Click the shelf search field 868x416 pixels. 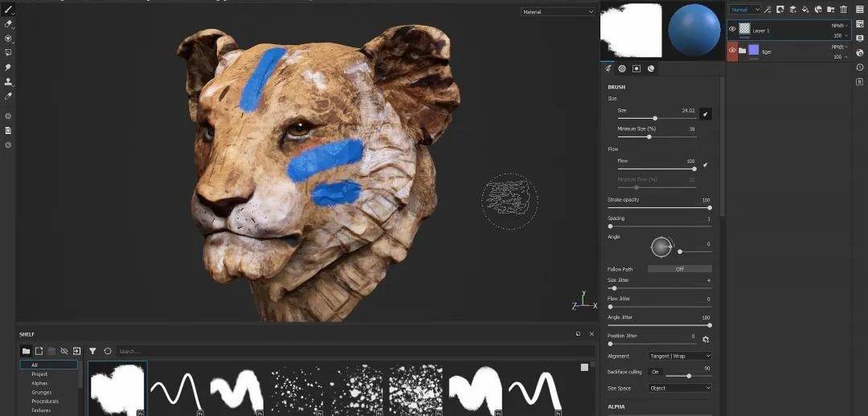tap(354, 351)
